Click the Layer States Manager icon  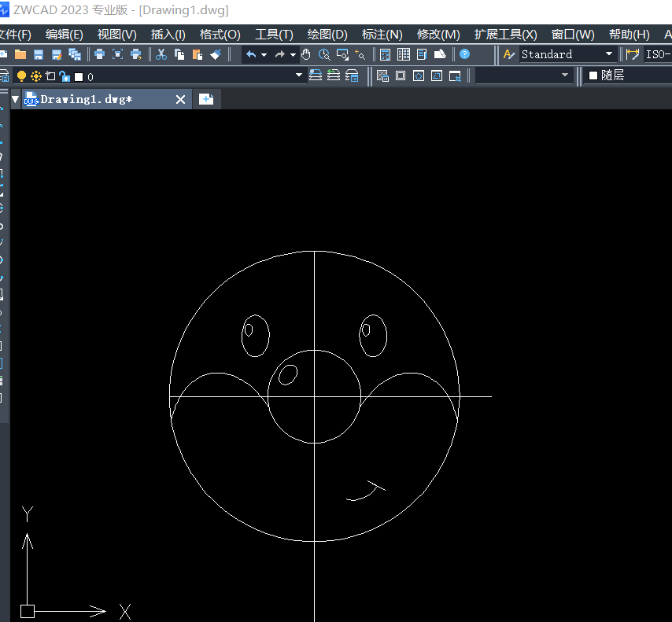click(352, 75)
